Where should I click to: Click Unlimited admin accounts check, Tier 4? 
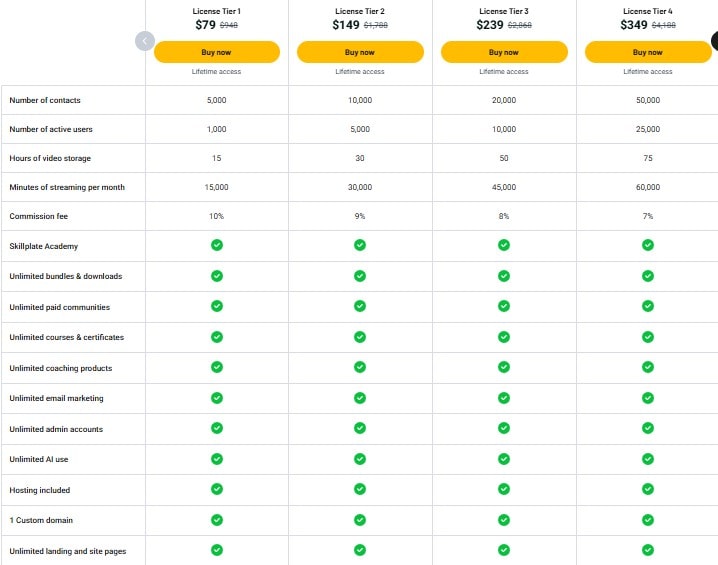click(x=648, y=428)
